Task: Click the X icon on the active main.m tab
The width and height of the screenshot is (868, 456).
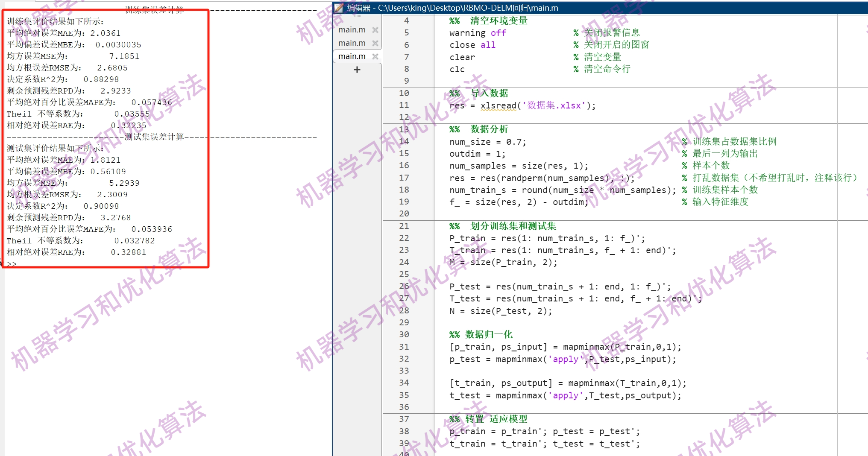Action: (x=375, y=56)
